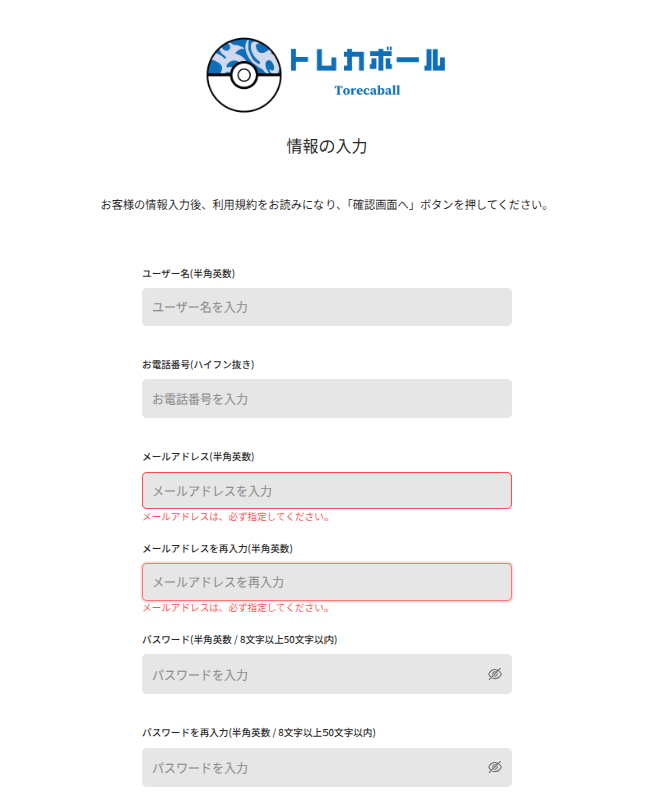Click the お電話番号を入力 input field
This screenshot has height=812, width=648.
pos(325,398)
